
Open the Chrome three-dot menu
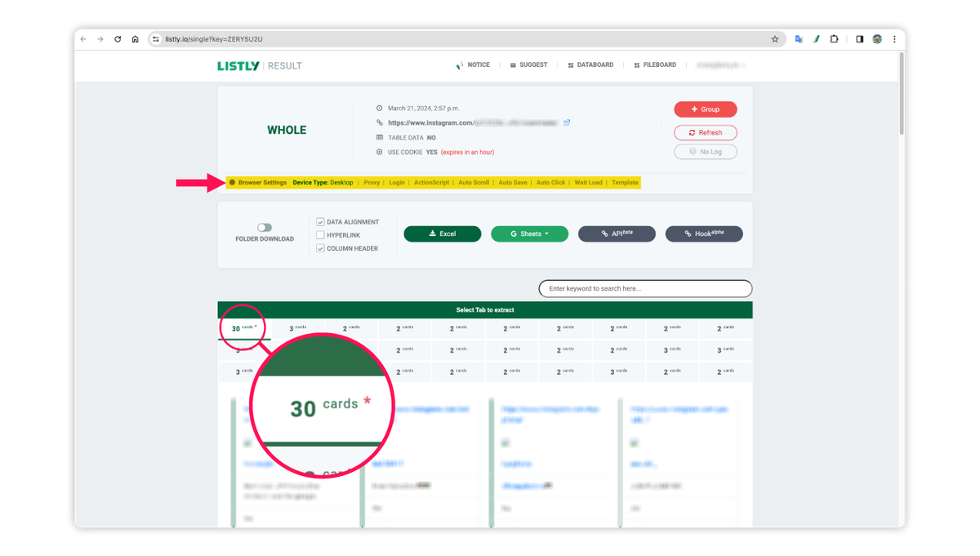(x=894, y=39)
